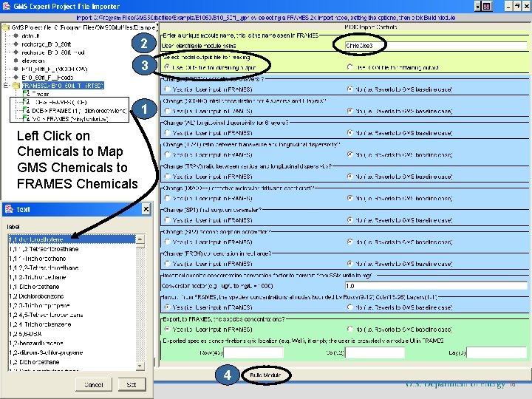
Task: Click chemical list scrollbar down arrow
Action: [x=140, y=366]
